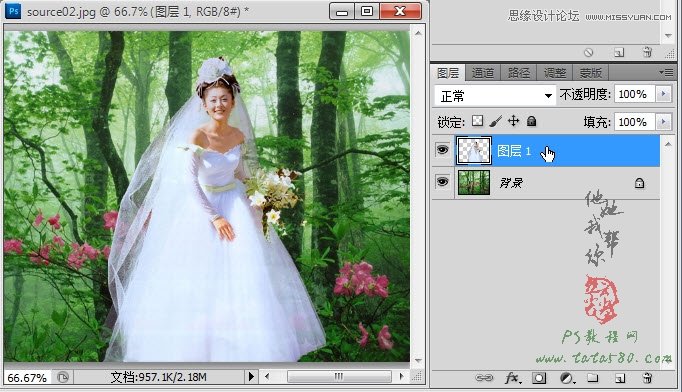This screenshot has height=392, width=682.
Task: Click the lock icon on 背景 layer
Action: [639, 183]
